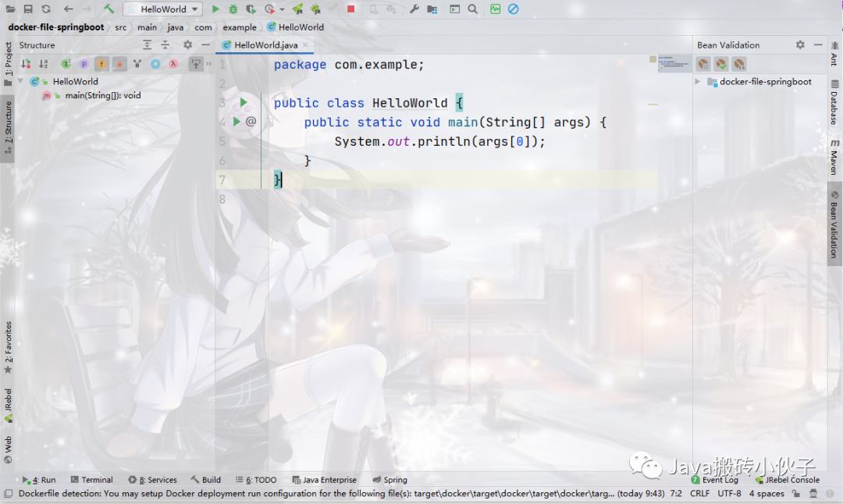This screenshot has height=504, width=843.
Task: Open Project Structure folder icon in toolbar
Action: click(x=432, y=9)
